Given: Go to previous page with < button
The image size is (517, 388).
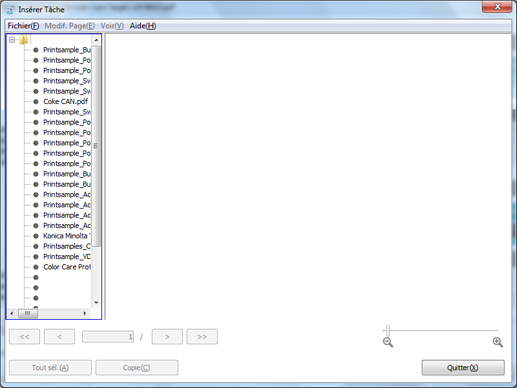Looking at the screenshot, I should pos(59,337).
